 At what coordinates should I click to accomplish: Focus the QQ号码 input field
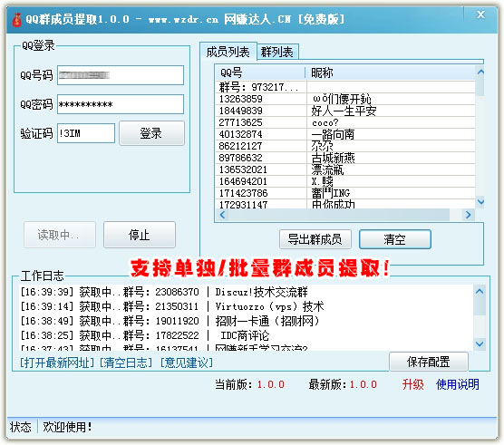[121, 75]
